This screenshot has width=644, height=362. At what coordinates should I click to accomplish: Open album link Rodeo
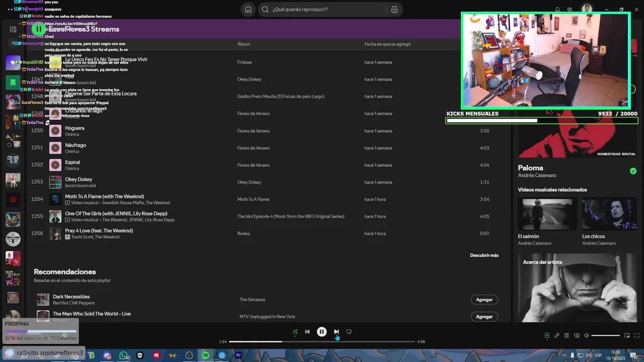[244, 233]
